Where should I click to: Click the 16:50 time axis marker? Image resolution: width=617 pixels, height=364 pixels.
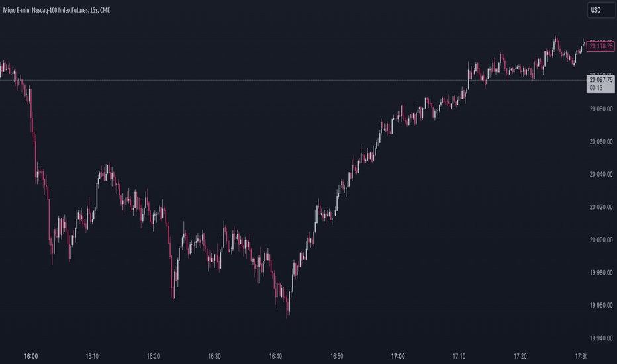336,356
